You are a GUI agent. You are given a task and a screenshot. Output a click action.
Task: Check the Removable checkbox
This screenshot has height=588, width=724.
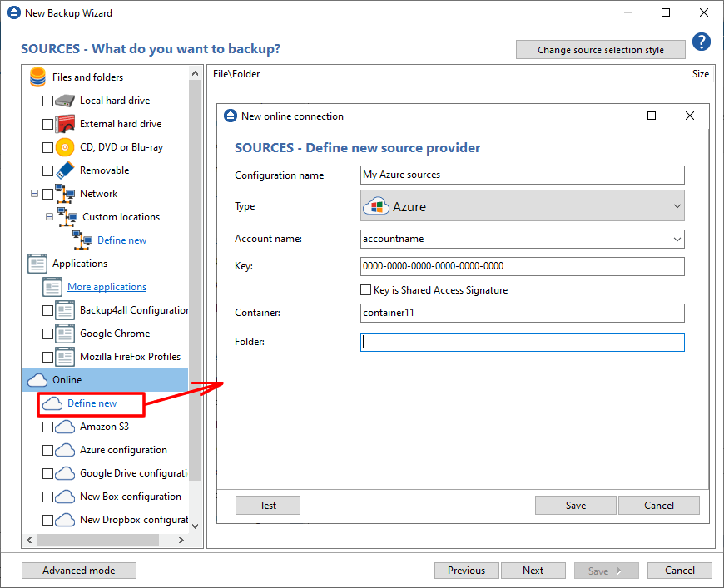pyautogui.click(x=47, y=170)
